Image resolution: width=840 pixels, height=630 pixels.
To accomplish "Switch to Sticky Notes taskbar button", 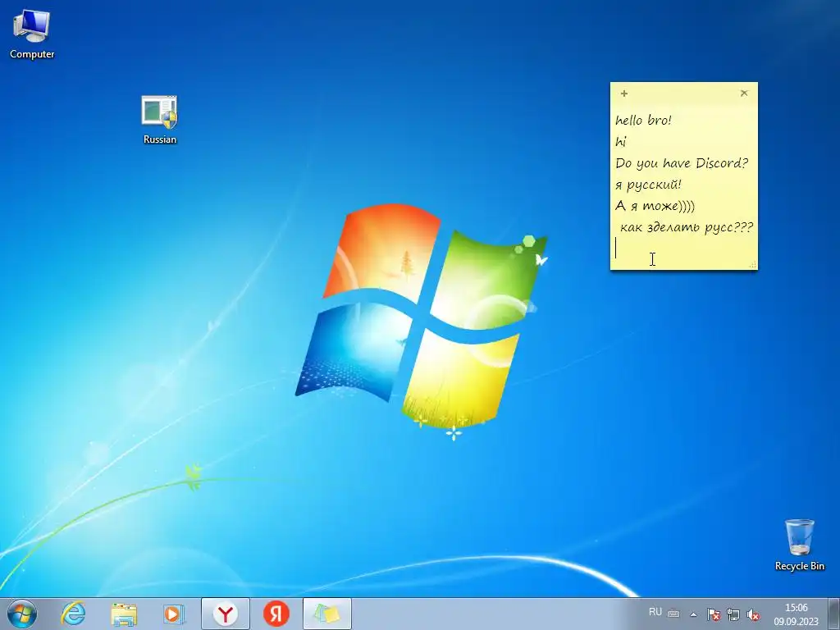I will tap(326, 614).
